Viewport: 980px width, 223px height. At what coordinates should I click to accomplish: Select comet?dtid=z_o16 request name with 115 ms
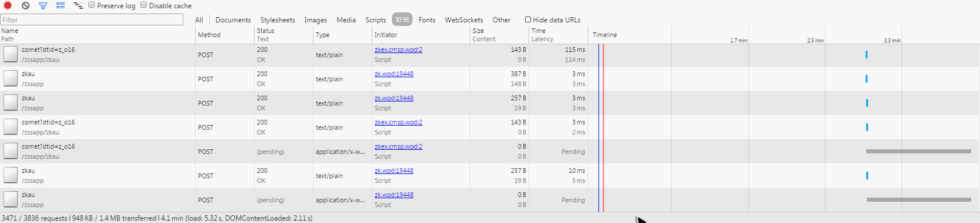[48, 50]
